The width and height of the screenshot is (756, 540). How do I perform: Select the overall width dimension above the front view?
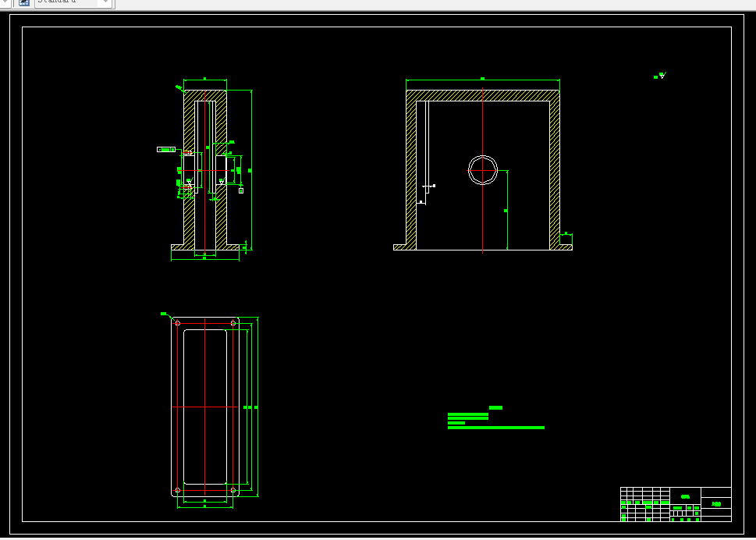[483, 80]
